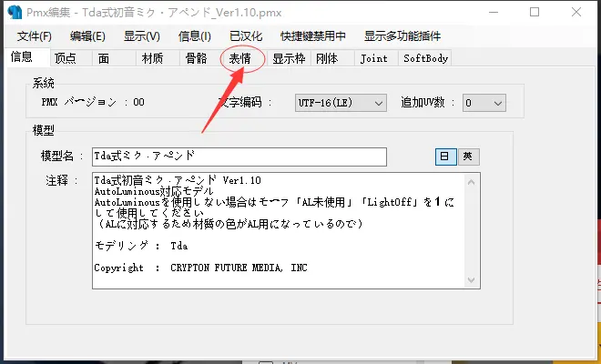The height and width of the screenshot is (364, 601).
Task: Open the 文件(F) menu
Action: [34, 36]
